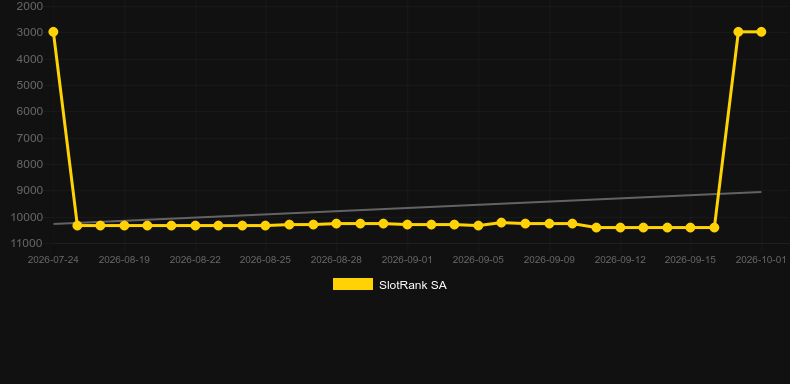Select the data point above 2026-09-01
Image resolution: width=790 pixels, height=384 pixels.
[407, 224]
